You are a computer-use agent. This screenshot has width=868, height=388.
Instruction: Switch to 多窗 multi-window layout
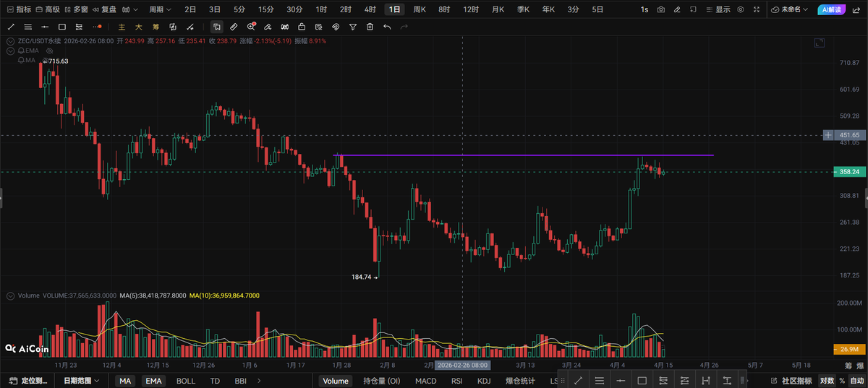76,9
